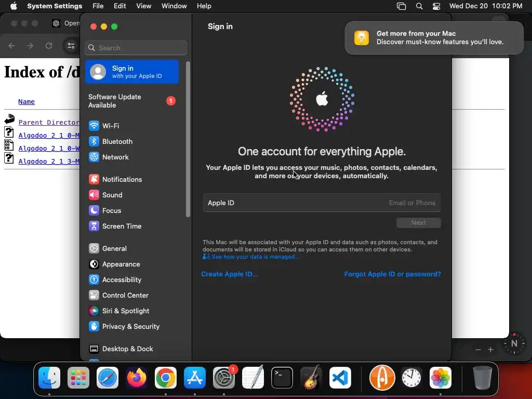This screenshot has height=399, width=532.
Task: Open Launchpad from the Dock
Action: [78, 378]
